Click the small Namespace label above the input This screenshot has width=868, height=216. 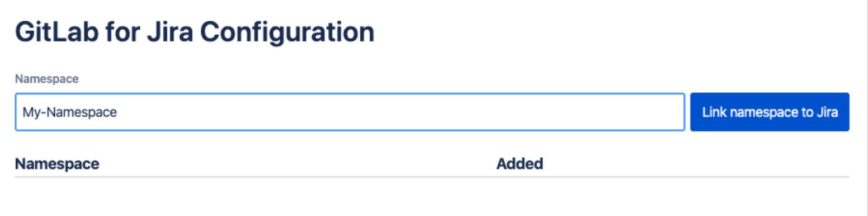(46, 78)
